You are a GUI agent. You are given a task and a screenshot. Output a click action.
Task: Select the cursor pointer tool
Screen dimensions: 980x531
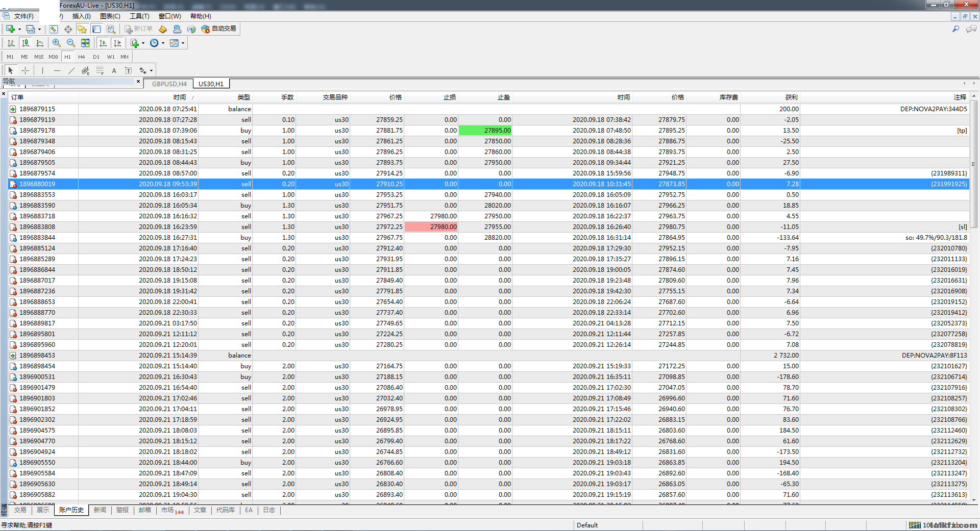[x=11, y=71]
